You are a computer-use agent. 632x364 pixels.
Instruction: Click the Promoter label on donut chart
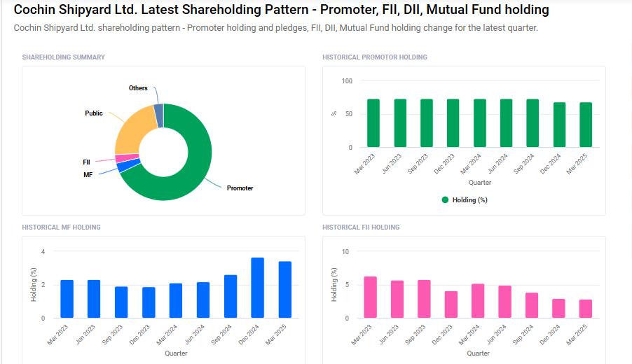pos(240,188)
